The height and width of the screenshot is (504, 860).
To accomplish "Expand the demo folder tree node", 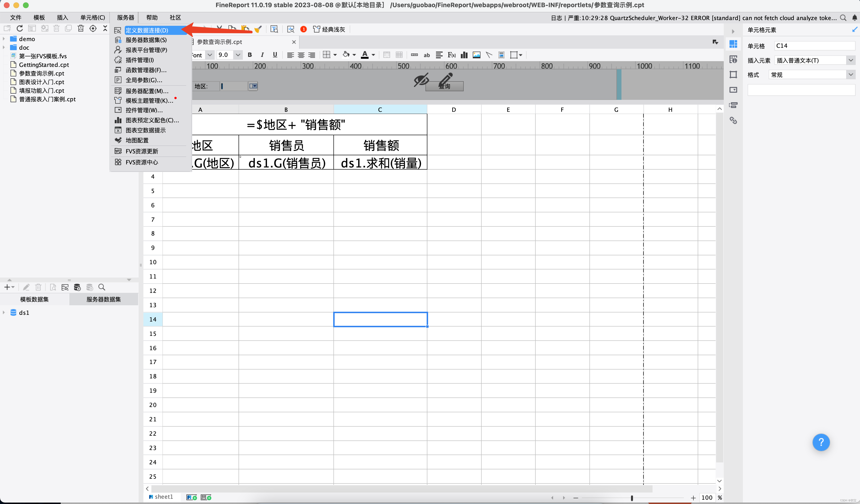I will (x=4, y=39).
